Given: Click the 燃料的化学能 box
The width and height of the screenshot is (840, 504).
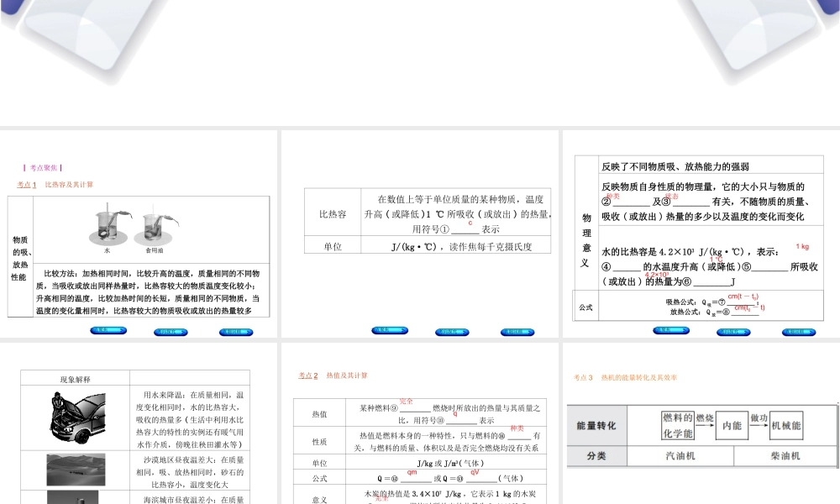Looking at the screenshot, I should pos(678,426).
